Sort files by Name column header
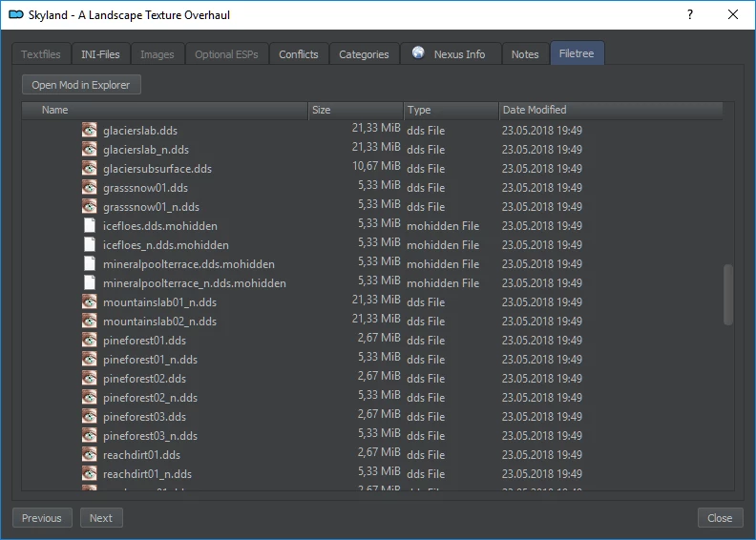This screenshot has height=540, width=756. coord(165,110)
